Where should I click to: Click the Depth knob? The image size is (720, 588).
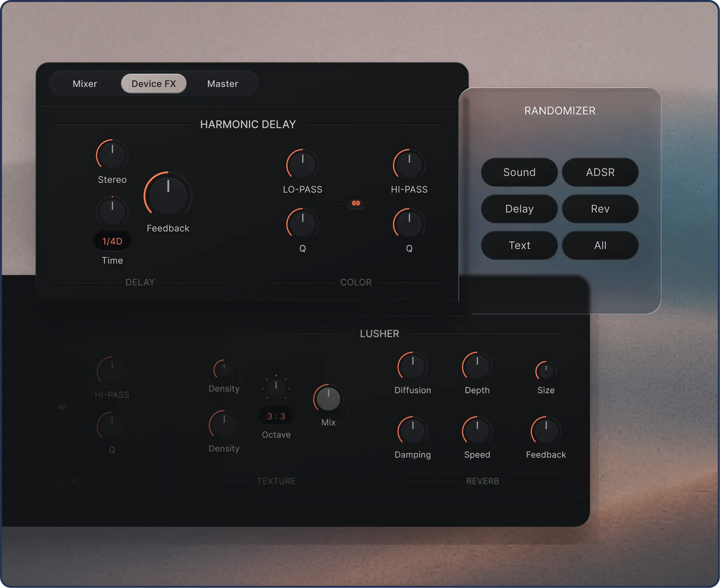[477, 367]
